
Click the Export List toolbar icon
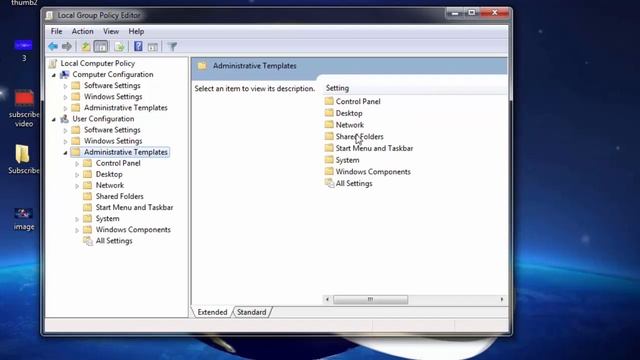click(x=119, y=47)
